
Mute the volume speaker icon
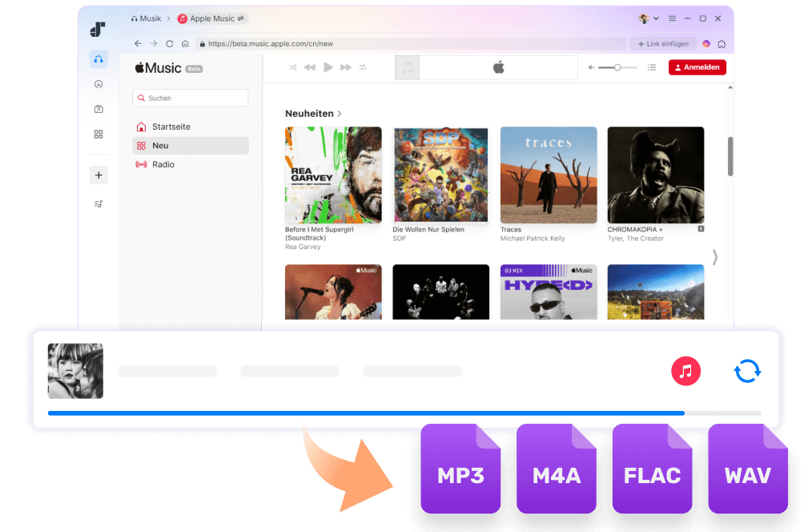pos(593,67)
